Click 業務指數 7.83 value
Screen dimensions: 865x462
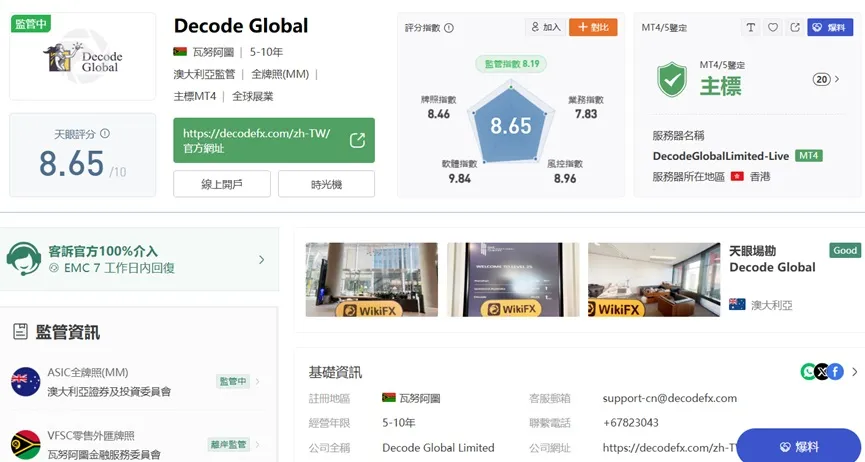click(586, 114)
